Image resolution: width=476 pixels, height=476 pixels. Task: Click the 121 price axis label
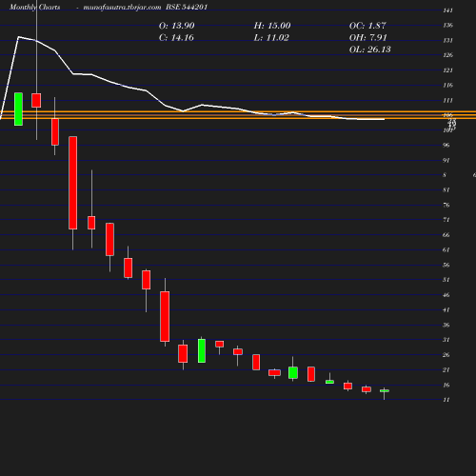point(447,70)
